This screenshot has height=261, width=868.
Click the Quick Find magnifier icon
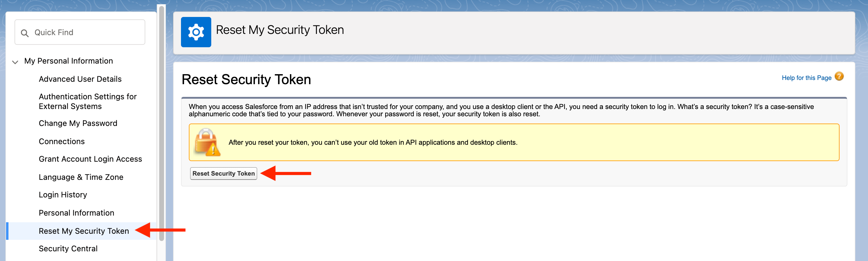click(25, 33)
